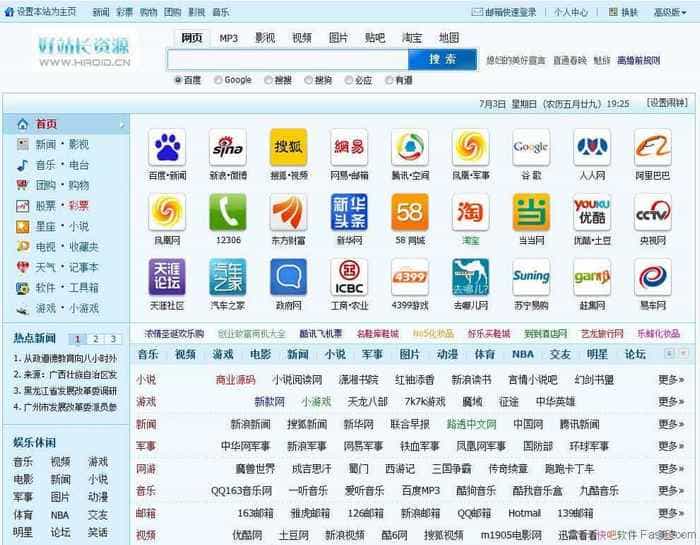Viewport: 700px width, 545px height.
Task: Open the ICBC bank icon
Action: 349,277
